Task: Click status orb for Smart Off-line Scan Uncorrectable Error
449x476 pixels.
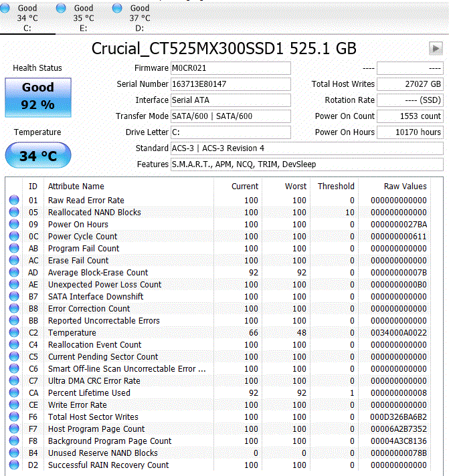Action: [x=14, y=368]
